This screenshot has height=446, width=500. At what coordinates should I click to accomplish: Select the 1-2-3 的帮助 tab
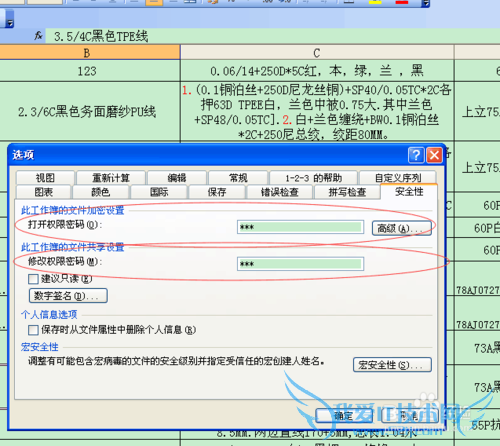[x=313, y=178]
